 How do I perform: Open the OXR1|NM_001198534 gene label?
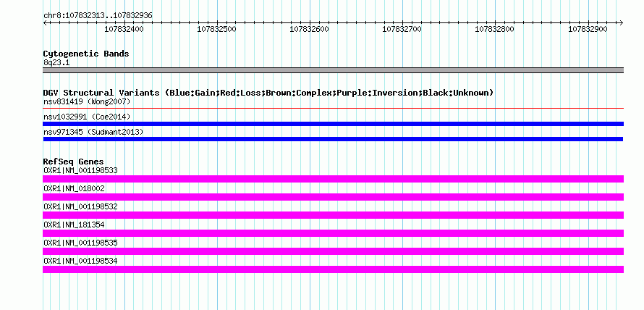(80, 261)
